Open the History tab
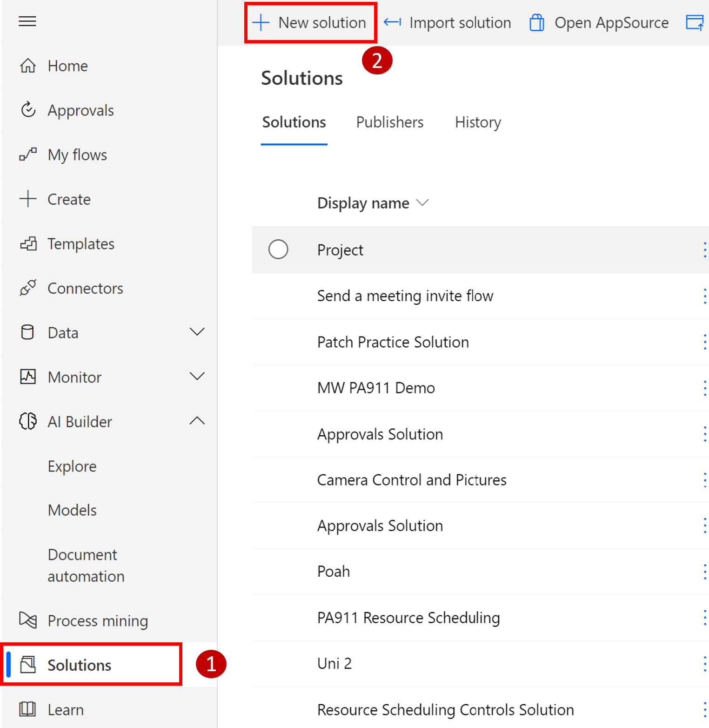709x728 pixels. point(478,122)
